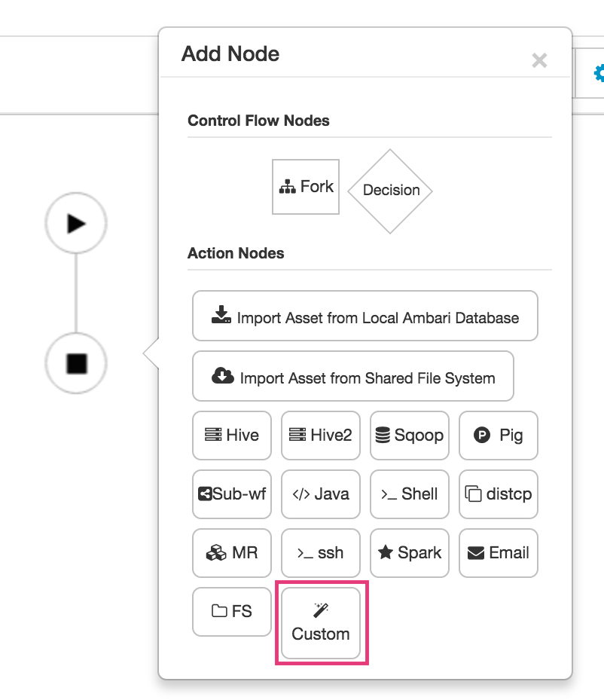Viewport: 604px width, 700px height.
Task: Click the workflow start node
Action: coord(75,223)
